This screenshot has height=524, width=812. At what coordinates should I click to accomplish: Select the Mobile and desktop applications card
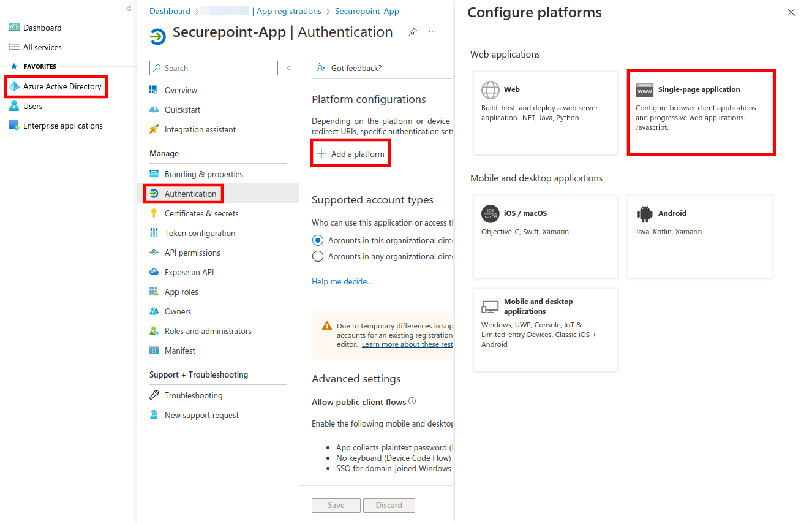(546, 330)
